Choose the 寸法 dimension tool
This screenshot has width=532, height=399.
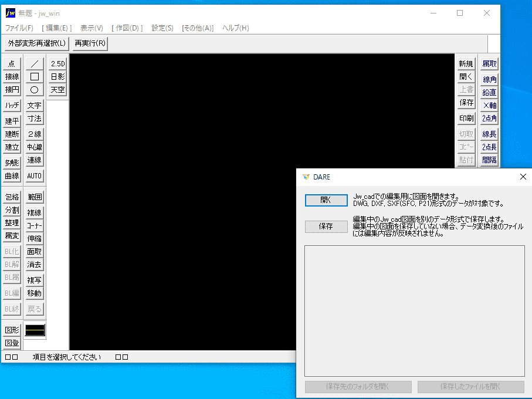click(35, 119)
